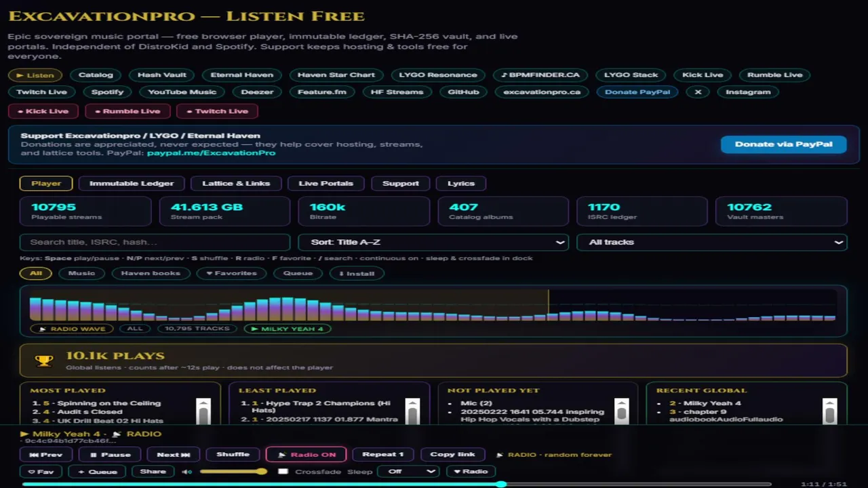Click the heart Radio button in the dock

click(x=471, y=472)
